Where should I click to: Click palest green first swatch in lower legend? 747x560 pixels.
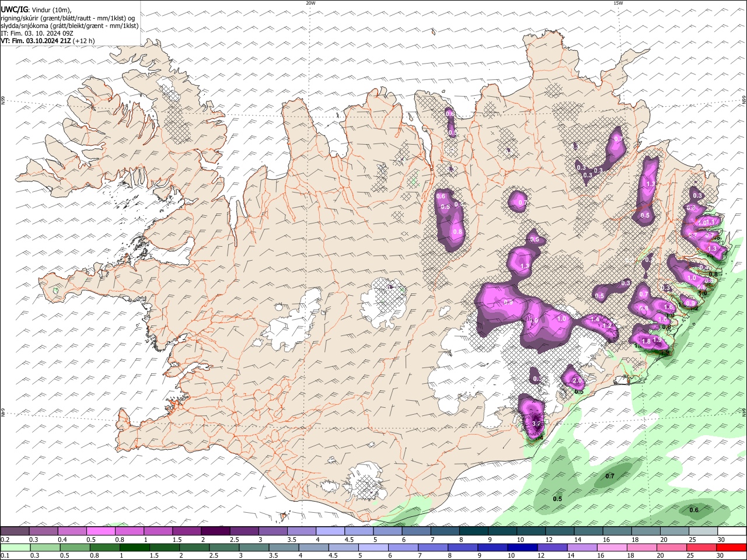pos(15,547)
